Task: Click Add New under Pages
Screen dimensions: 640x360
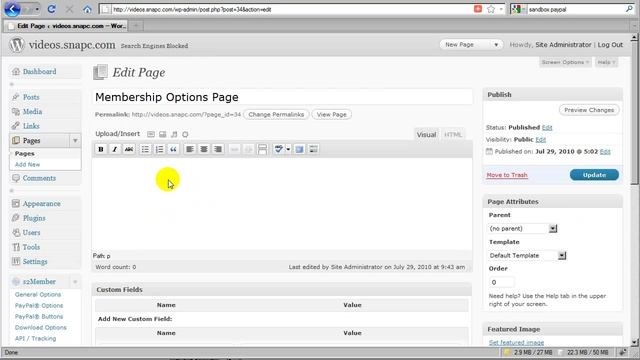Action: [x=27, y=164]
